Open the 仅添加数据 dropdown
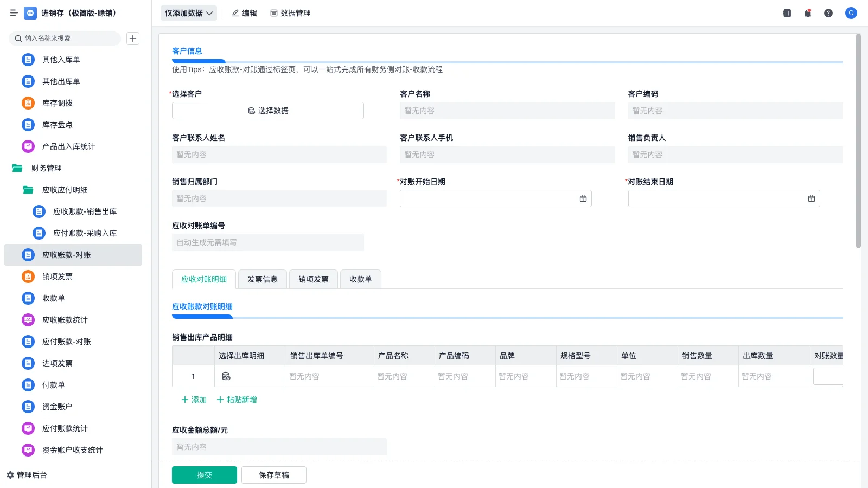Image resolution: width=868 pixels, height=488 pixels. (x=189, y=13)
